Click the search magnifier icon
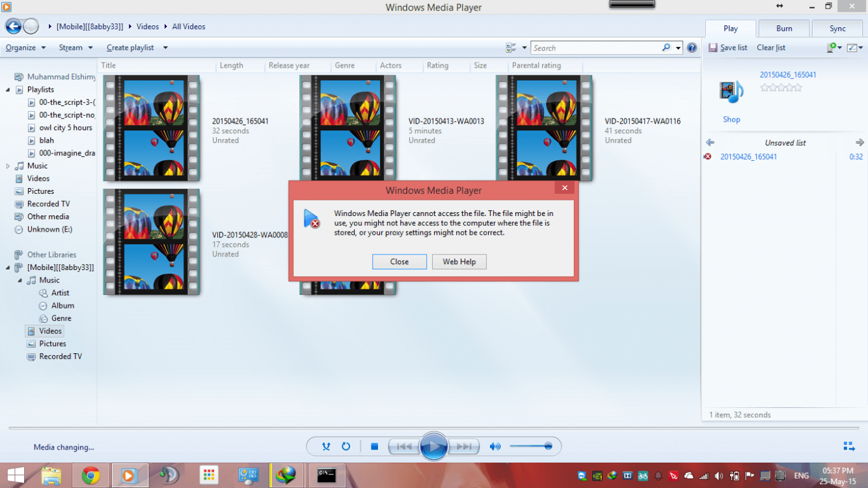 tap(666, 47)
